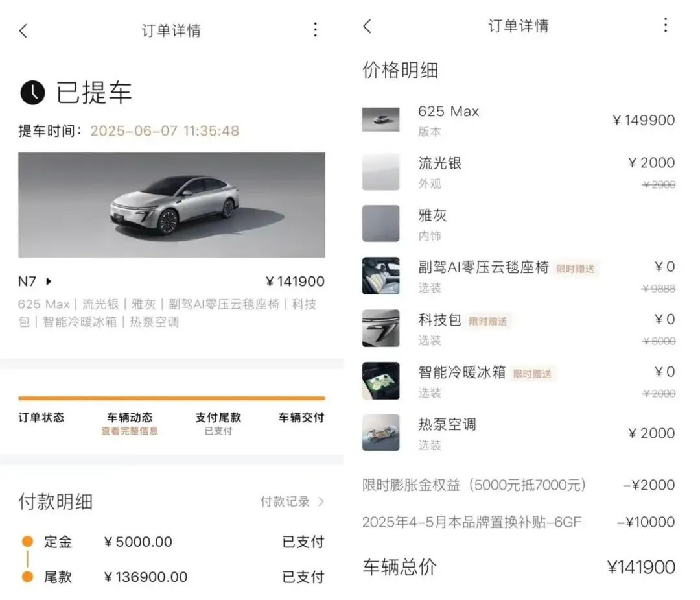
Task: Click 已支付 status in 定金 row
Action: pos(303,542)
